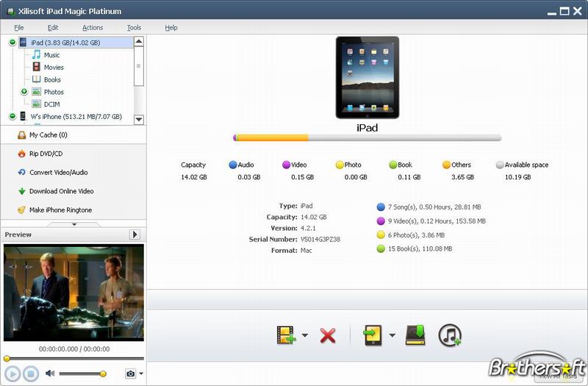Expand the Photos tree node
Viewport: 588px width, 386px height.
[x=24, y=92]
